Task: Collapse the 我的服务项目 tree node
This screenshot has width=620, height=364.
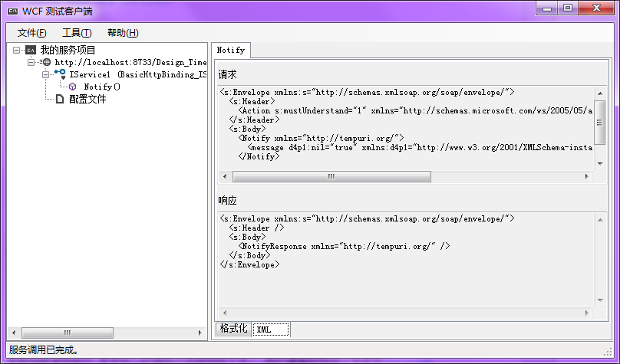Action: (16, 50)
